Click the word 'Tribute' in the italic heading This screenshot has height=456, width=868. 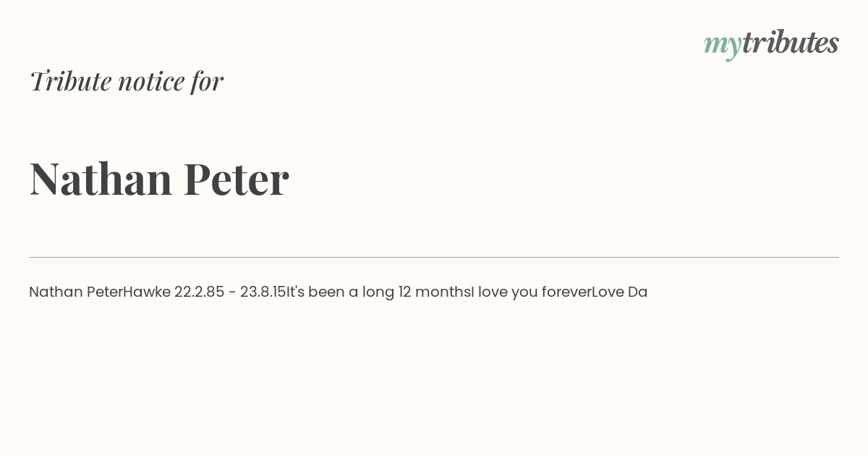point(70,81)
